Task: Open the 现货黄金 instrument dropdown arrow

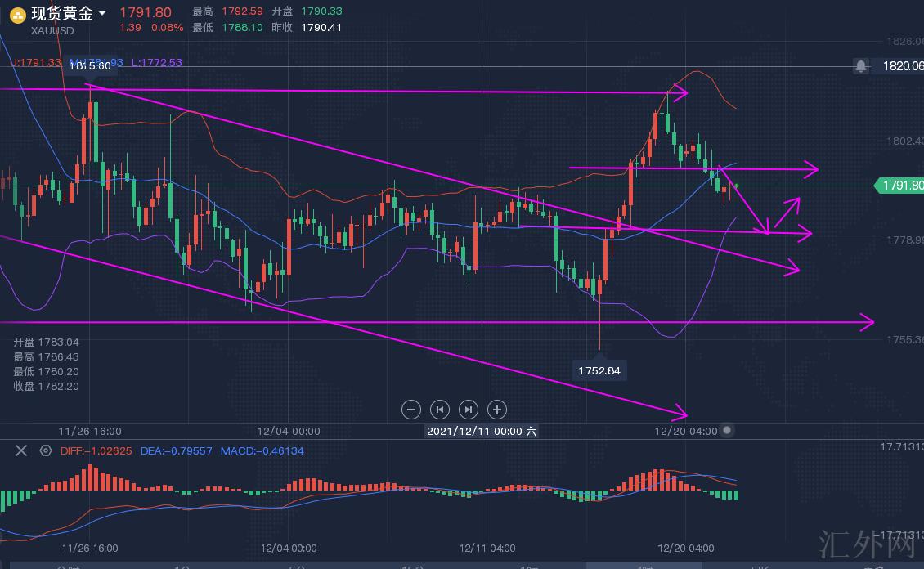Action: 102,13
